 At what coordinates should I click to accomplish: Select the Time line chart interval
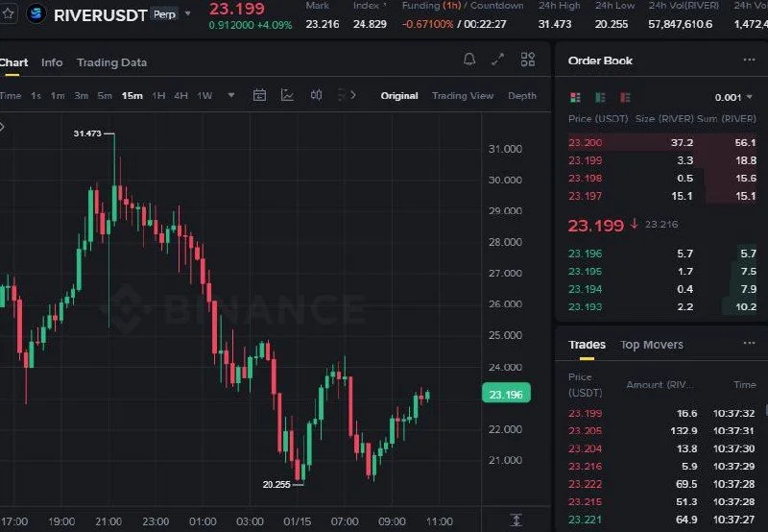(x=11, y=96)
